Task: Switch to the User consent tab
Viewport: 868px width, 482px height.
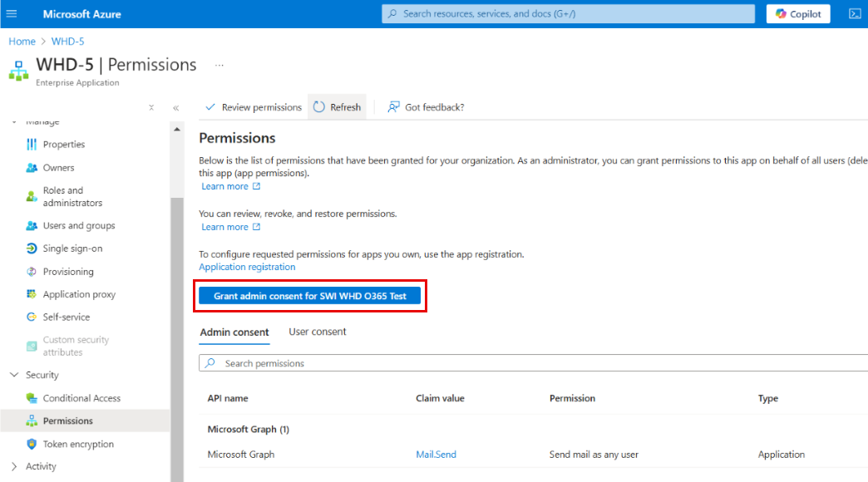Action: [317, 332]
